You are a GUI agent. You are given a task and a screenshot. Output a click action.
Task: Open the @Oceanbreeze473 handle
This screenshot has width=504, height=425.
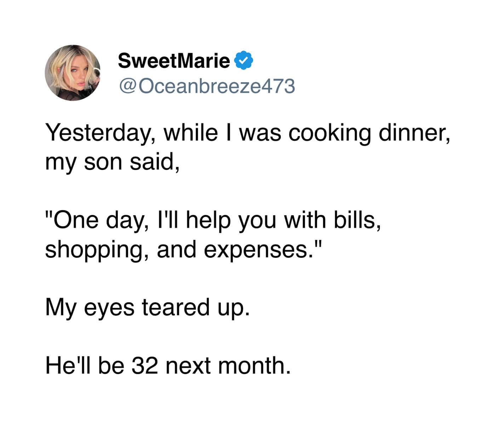click(x=206, y=86)
